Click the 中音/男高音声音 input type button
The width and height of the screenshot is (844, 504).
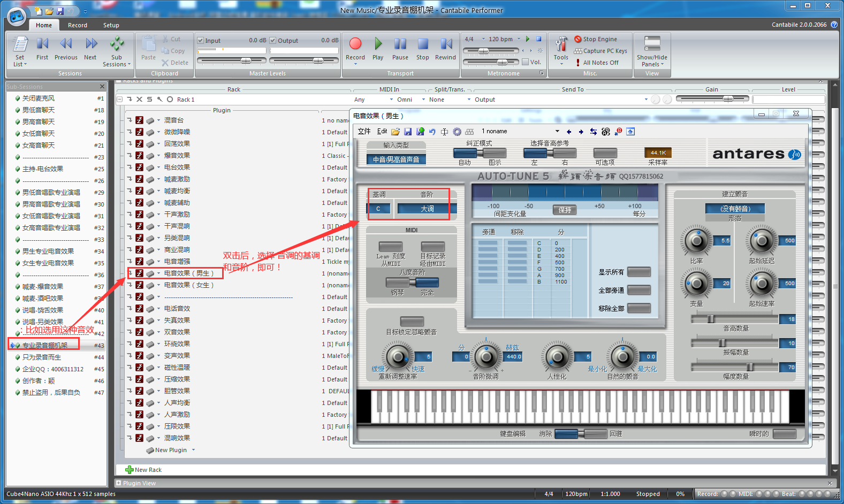coord(397,159)
